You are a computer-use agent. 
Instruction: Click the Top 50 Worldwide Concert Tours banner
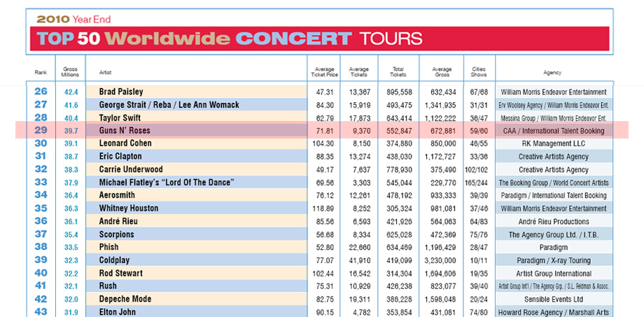click(319, 38)
